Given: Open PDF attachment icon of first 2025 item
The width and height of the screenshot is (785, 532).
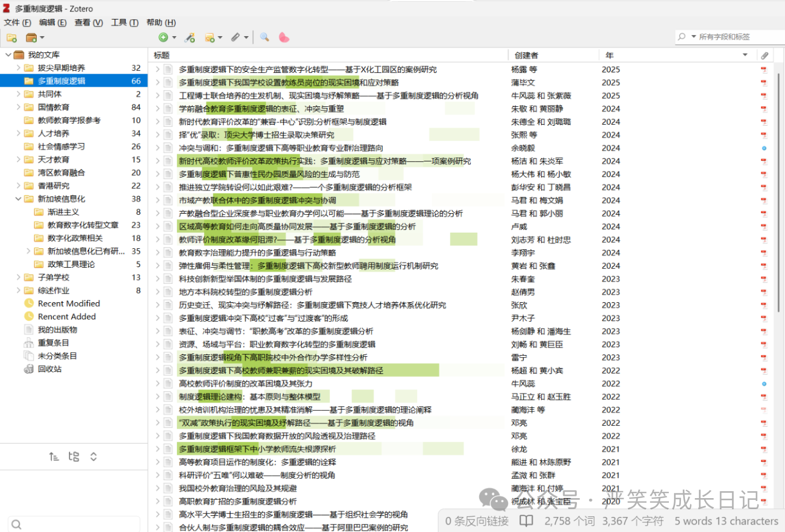Looking at the screenshot, I should 764,70.
